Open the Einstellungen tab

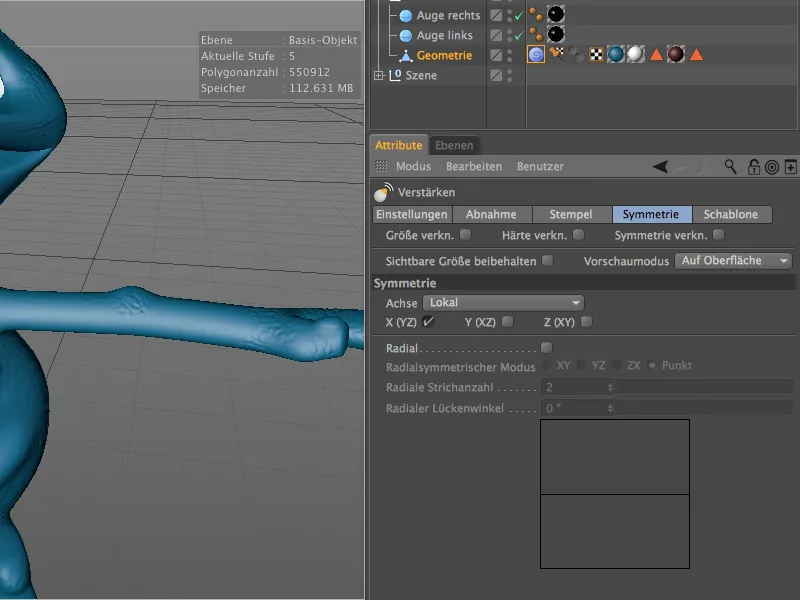[x=412, y=214]
